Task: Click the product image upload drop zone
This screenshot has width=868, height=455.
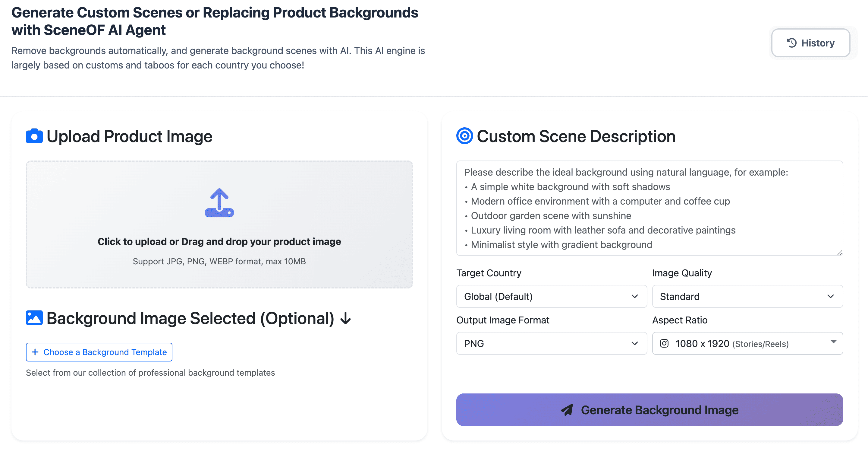Action: click(219, 224)
